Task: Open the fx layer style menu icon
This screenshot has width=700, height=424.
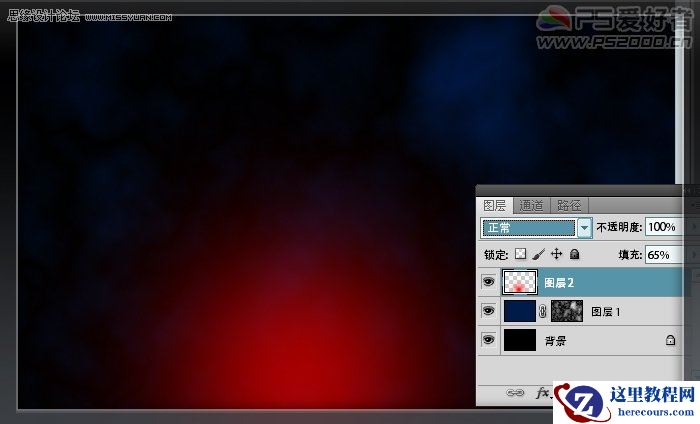Action: 543,393
